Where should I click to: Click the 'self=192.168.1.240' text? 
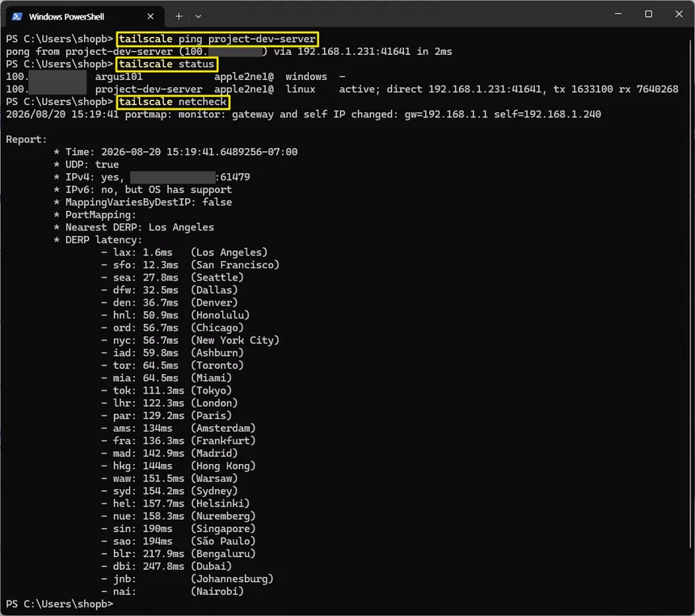[547, 115]
